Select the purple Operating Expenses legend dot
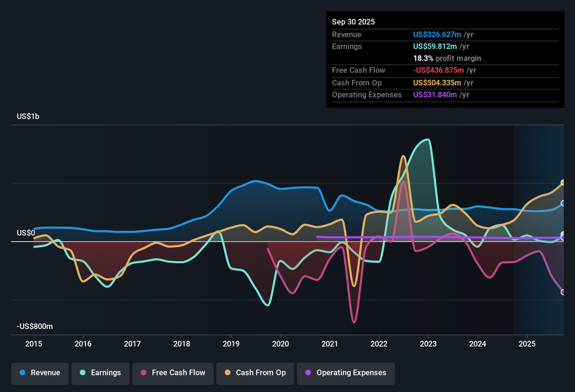Image resolution: width=575 pixels, height=392 pixels. [x=307, y=373]
